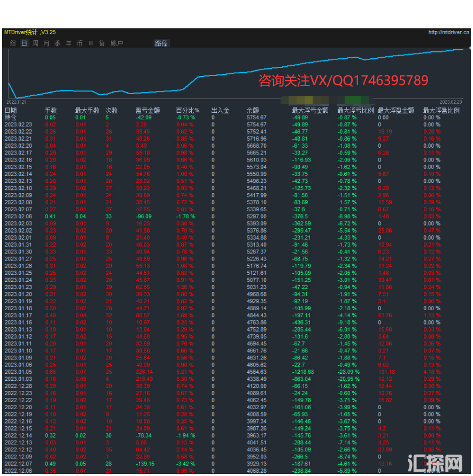The image size is (473, 476).
Task: Click the -42.09 open position loss
Action: 144,118
